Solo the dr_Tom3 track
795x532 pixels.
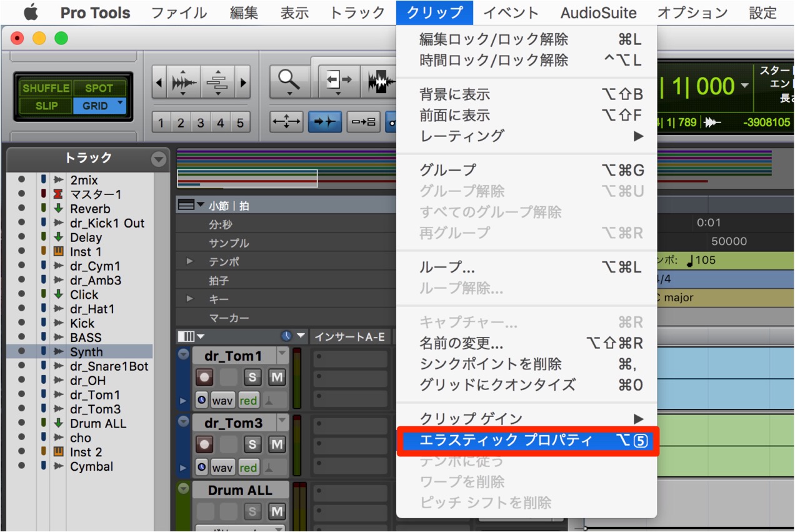pyautogui.click(x=252, y=444)
